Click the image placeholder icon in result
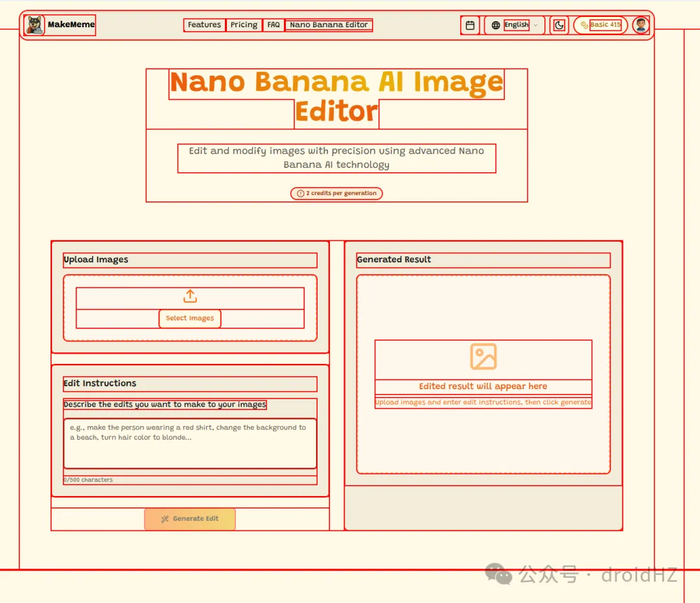Image resolution: width=700 pixels, height=603 pixels. [483, 357]
